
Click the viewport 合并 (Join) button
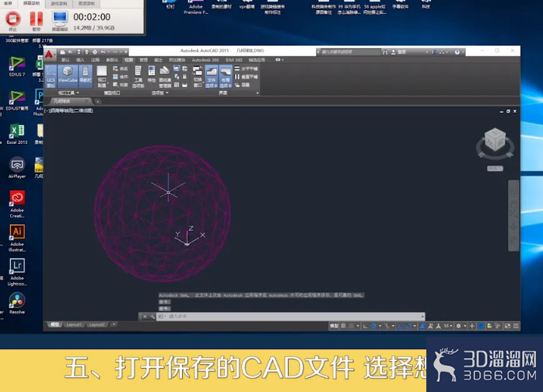(x=120, y=76)
